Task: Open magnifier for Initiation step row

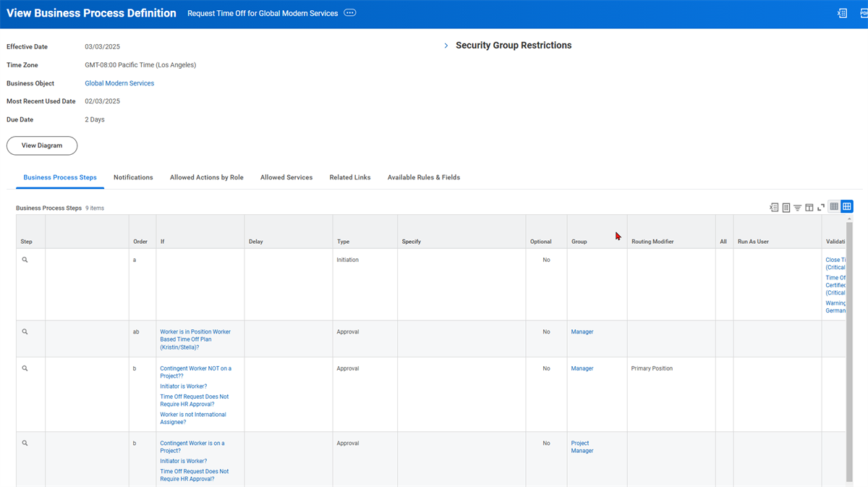Action: click(x=25, y=260)
